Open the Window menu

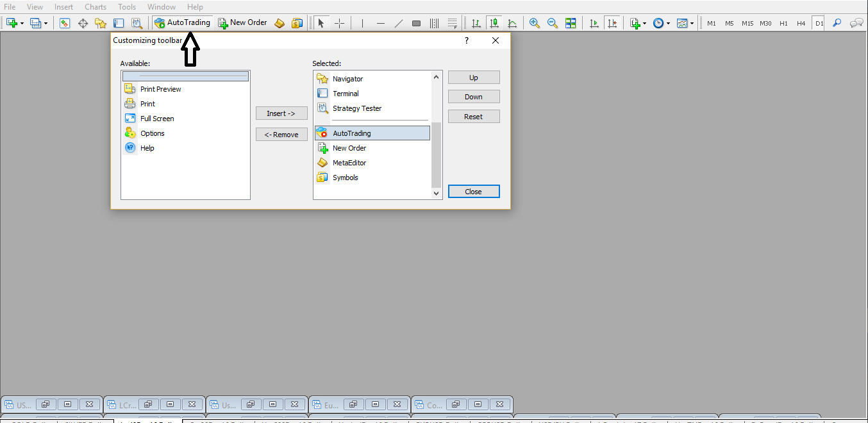coord(162,6)
